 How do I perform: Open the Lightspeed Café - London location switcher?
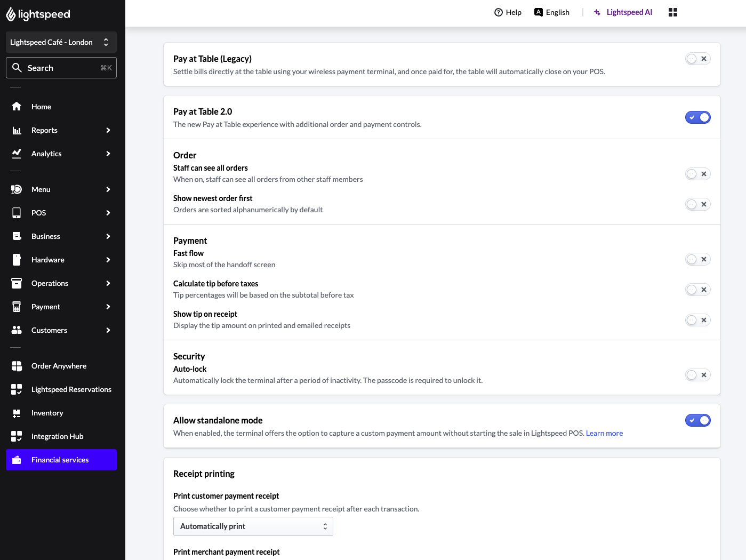pos(61,42)
